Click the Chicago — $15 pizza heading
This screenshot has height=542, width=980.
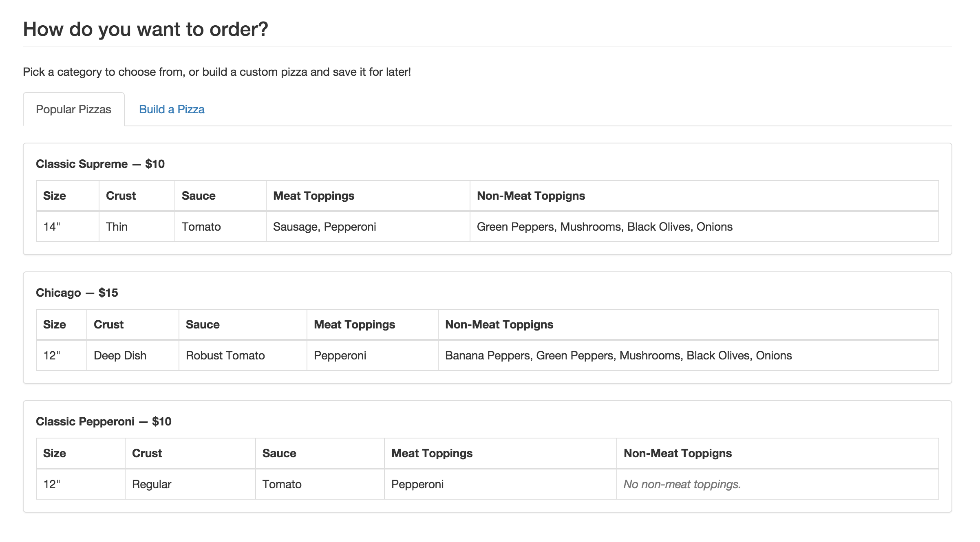77,293
